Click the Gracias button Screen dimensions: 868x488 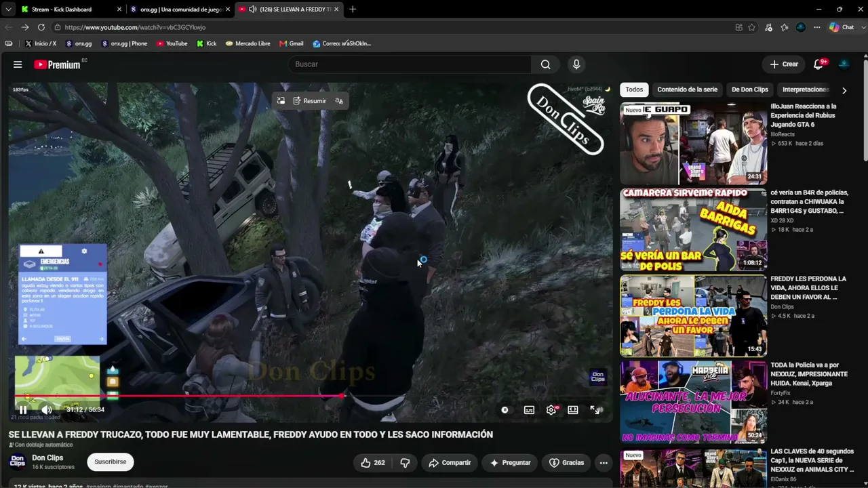point(566,463)
